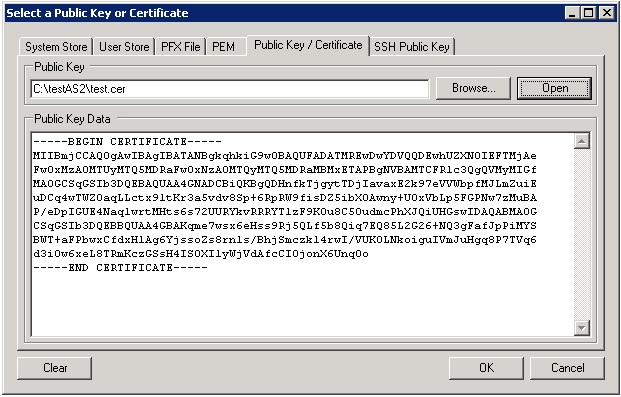Click the line starting with CSqGSIb3DQEBBQUAA4GBAKqme7
This screenshot has height=397, width=621.
tap(285, 226)
